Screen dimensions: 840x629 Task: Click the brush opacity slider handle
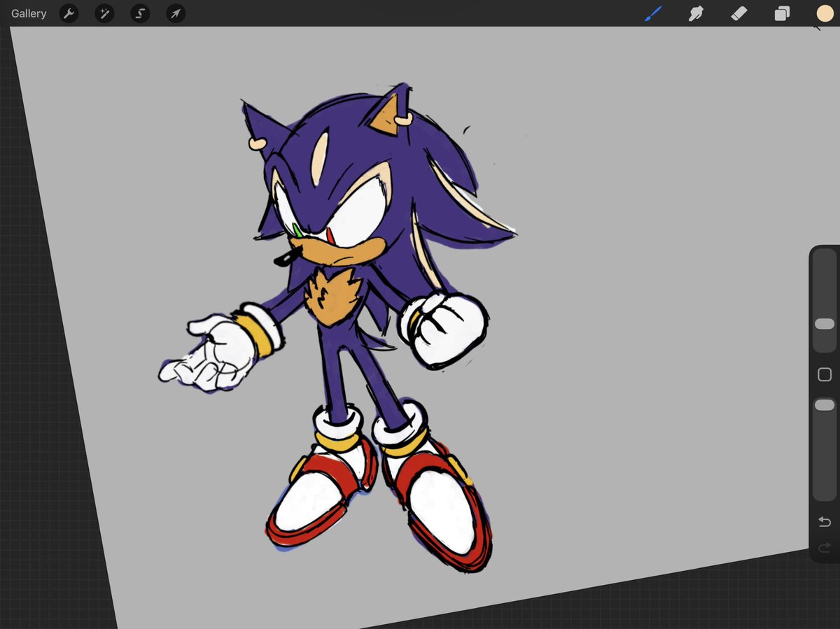(825, 405)
